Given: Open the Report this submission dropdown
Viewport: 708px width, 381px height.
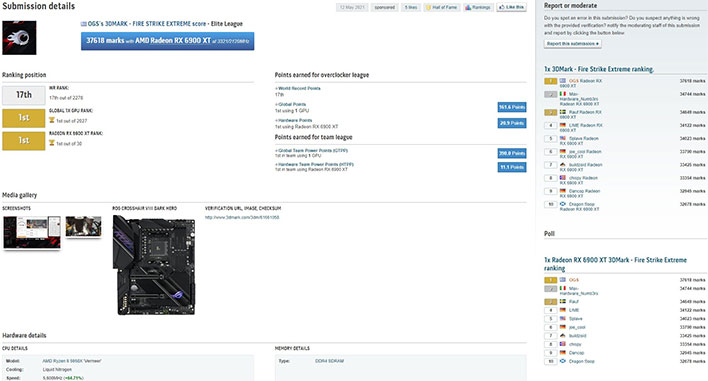Looking at the screenshot, I should 573,44.
